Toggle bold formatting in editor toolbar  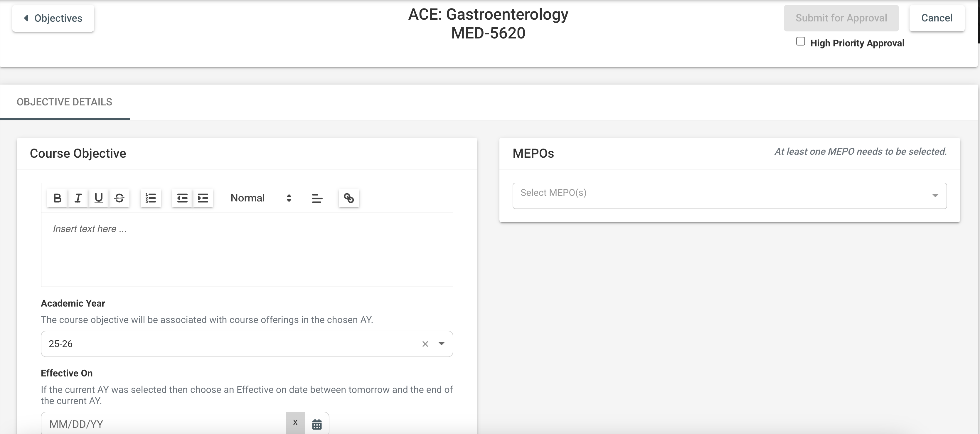(x=58, y=198)
